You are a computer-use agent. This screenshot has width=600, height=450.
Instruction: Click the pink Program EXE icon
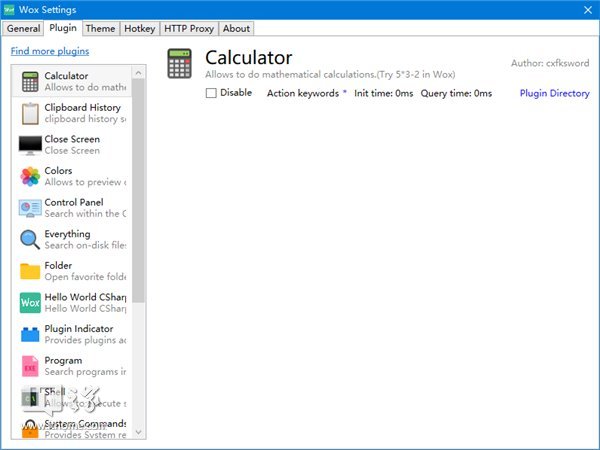(30, 366)
